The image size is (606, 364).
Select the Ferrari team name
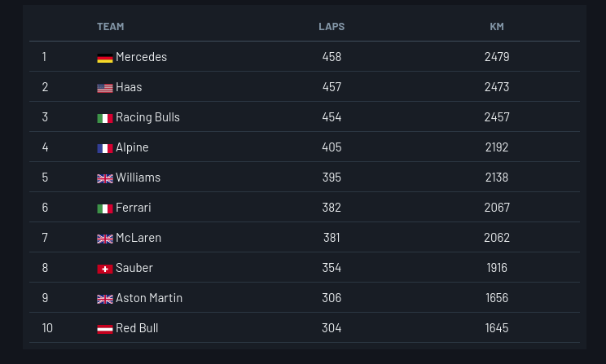tap(134, 208)
